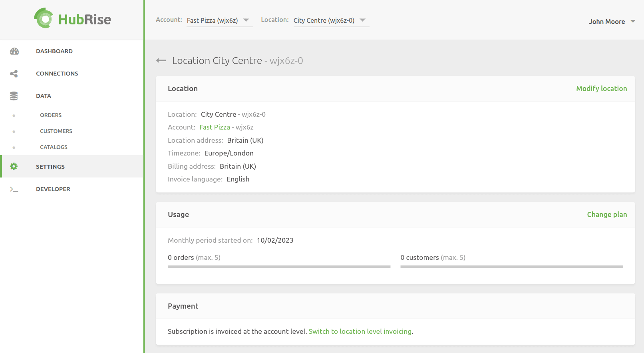This screenshot has width=644, height=353.
Task: Click the Location address Britain (UK) value
Action: pos(245,140)
